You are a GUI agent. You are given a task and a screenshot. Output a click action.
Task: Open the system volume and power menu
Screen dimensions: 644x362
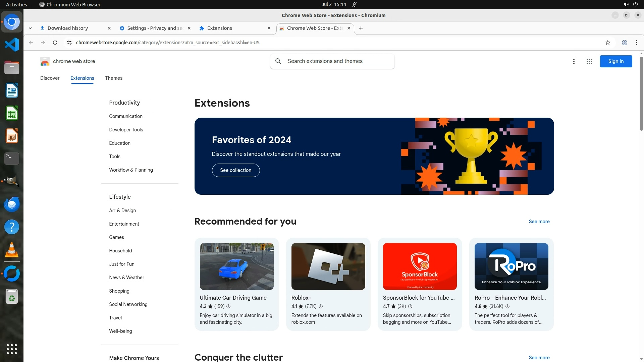(x=630, y=4)
